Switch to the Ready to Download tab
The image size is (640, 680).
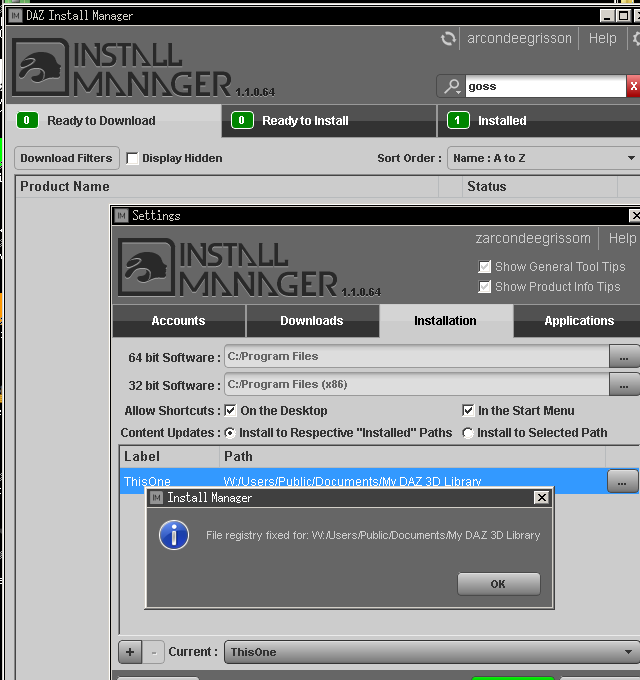point(114,121)
